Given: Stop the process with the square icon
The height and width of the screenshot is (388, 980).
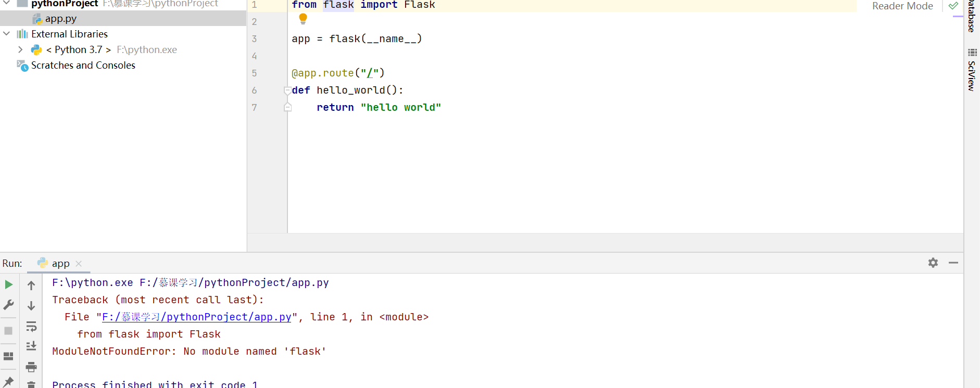Looking at the screenshot, I should (x=8, y=331).
